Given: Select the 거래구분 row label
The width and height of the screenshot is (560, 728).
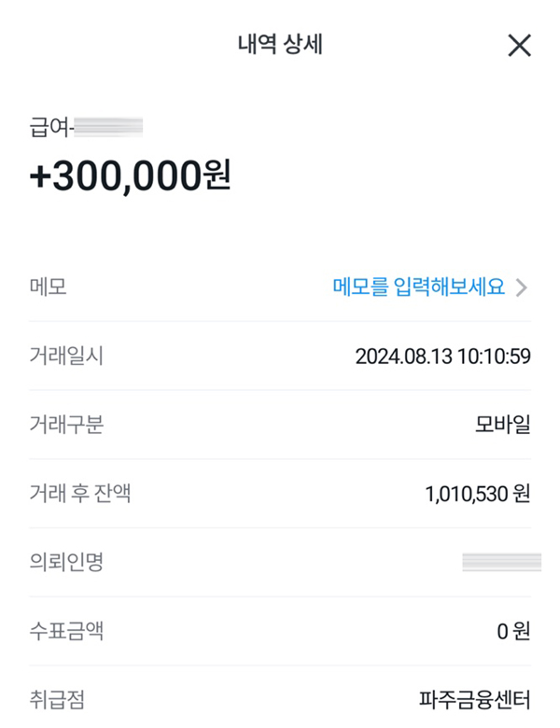Looking at the screenshot, I should tap(66, 425).
